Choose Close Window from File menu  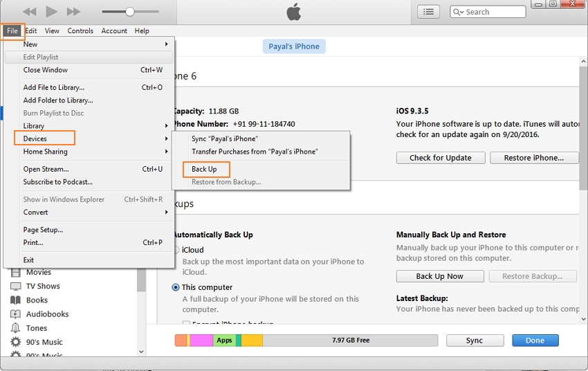click(89, 70)
